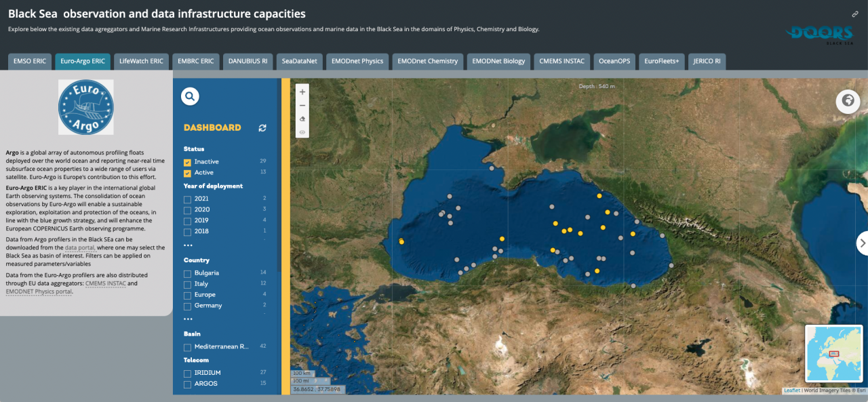
Task: Show more Country filter options
Action: 188,319
